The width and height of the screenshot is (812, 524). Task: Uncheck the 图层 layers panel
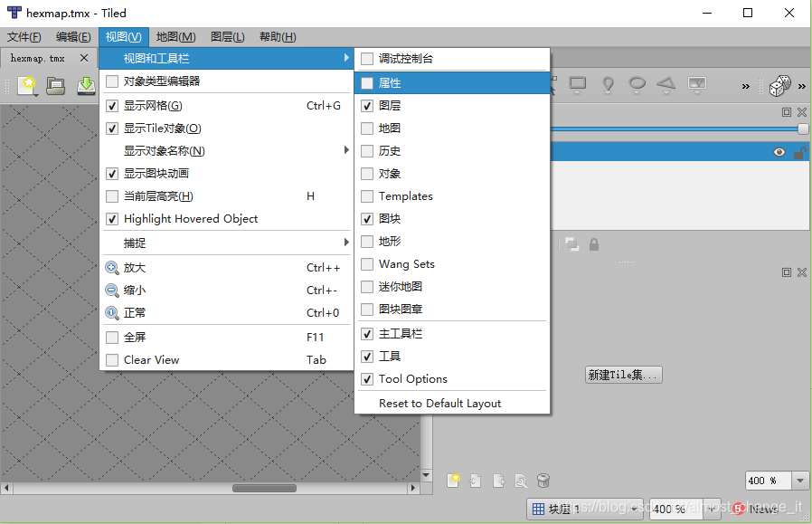[366, 106]
